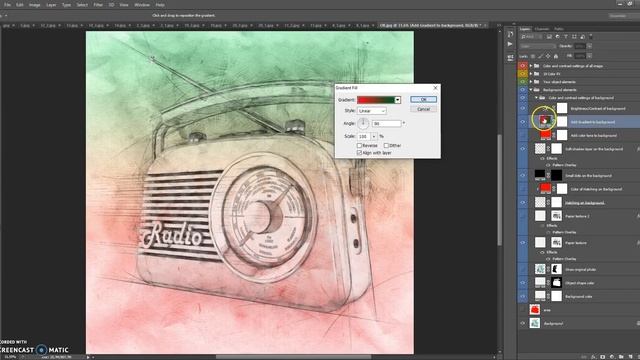Hide the 'Color and contrast settings of all image' group
640x360 pixels.
pos(522,66)
